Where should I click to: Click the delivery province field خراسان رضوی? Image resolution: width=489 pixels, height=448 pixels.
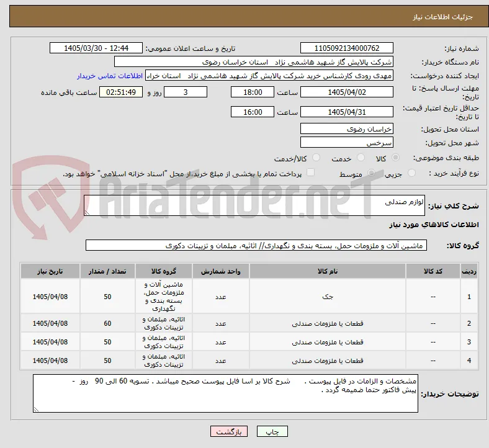click(x=347, y=129)
